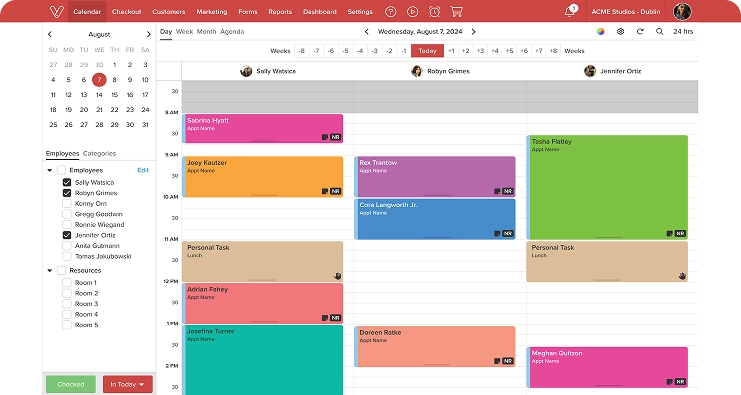Open user profile avatar
The width and height of the screenshot is (741, 395).
[x=682, y=11]
